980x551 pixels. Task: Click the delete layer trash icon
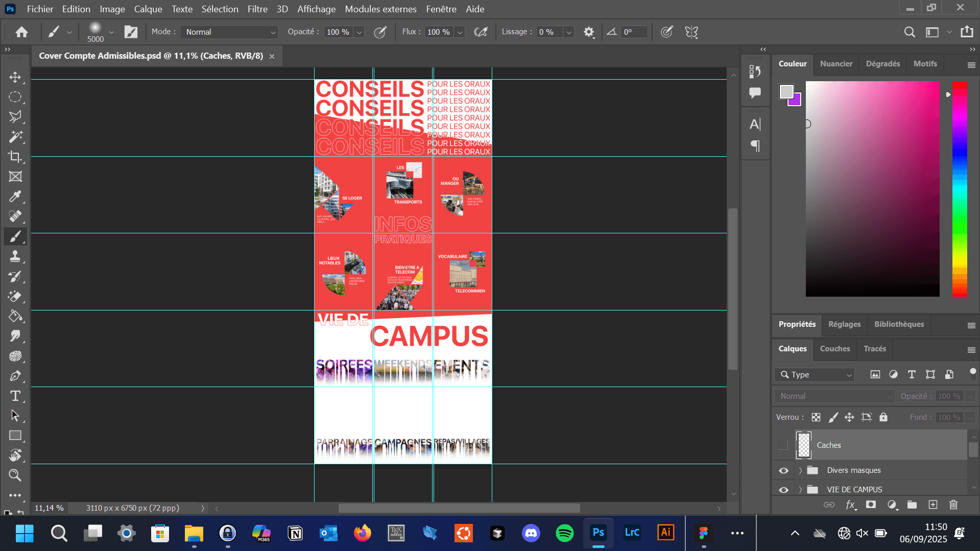click(953, 505)
